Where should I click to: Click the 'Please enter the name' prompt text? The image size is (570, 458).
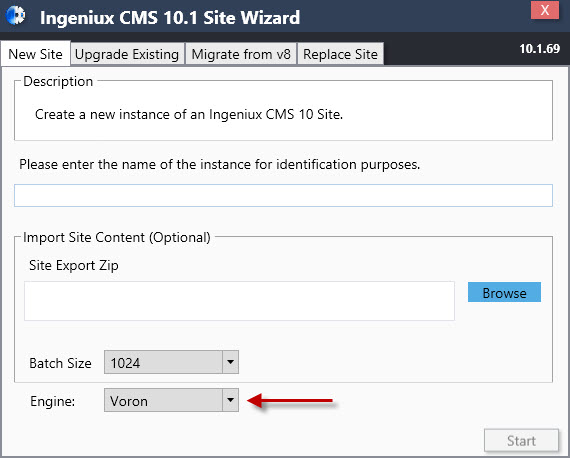pos(220,165)
